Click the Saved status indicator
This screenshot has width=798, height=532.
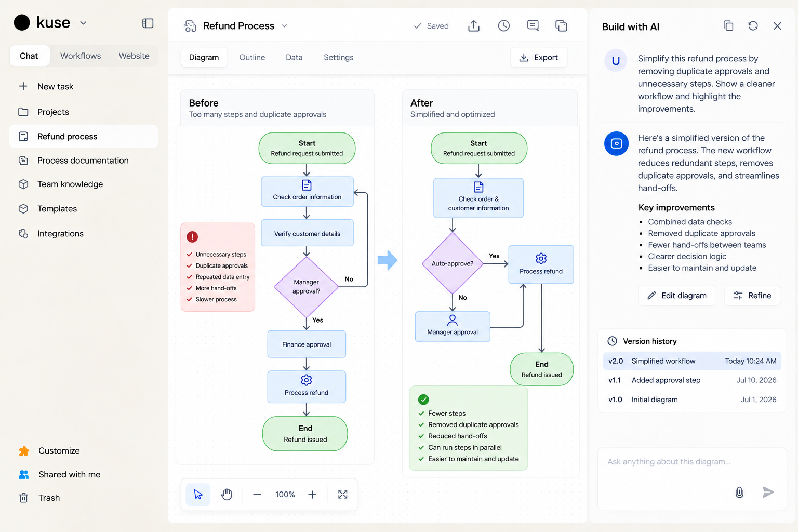(x=431, y=26)
